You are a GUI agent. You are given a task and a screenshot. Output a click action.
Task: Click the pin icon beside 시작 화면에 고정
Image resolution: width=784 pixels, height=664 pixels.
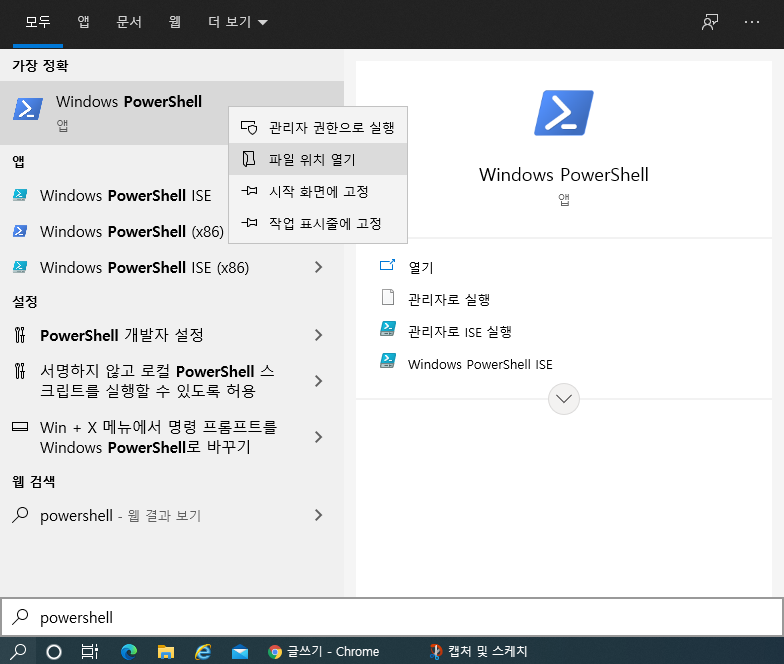tap(249, 191)
